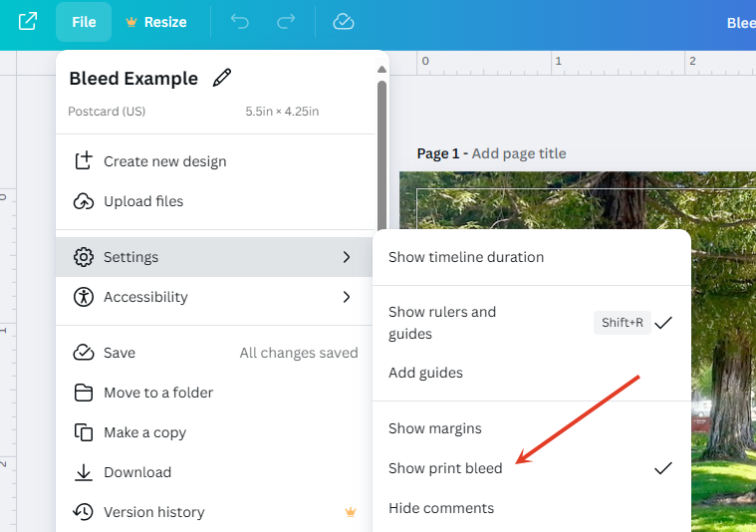Click the 5.5in × 4.25in dimensions text

point(282,112)
